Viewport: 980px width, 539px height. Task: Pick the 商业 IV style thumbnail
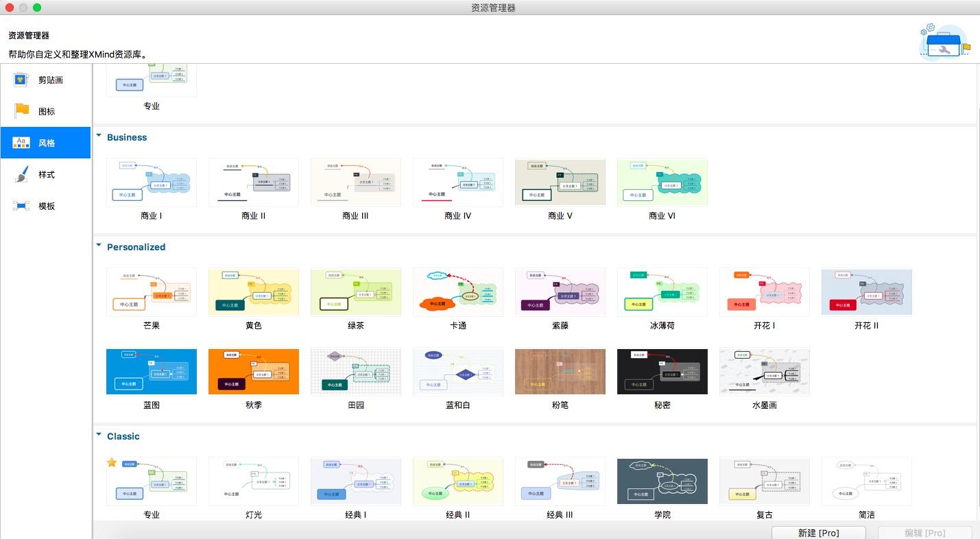(x=458, y=182)
